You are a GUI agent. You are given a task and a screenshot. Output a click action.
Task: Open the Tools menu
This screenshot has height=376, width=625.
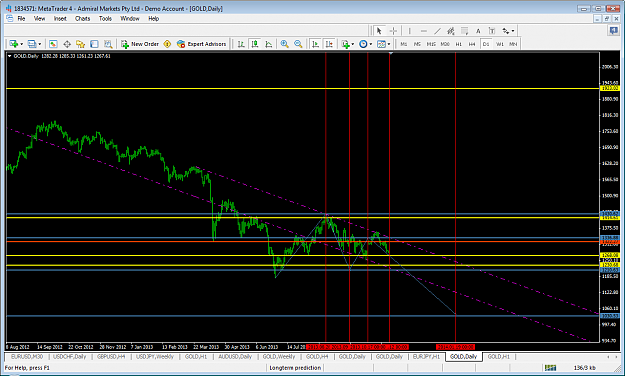click(x=105, y=18)
